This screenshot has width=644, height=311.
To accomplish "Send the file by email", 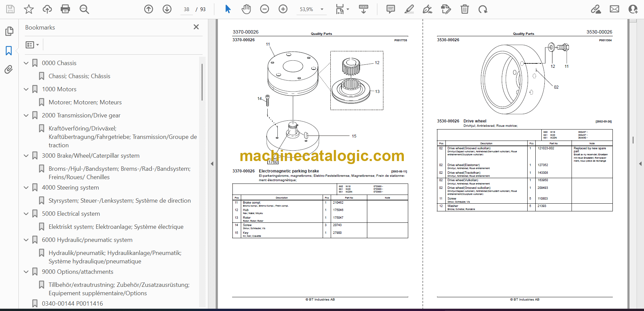I will point(614,9).
